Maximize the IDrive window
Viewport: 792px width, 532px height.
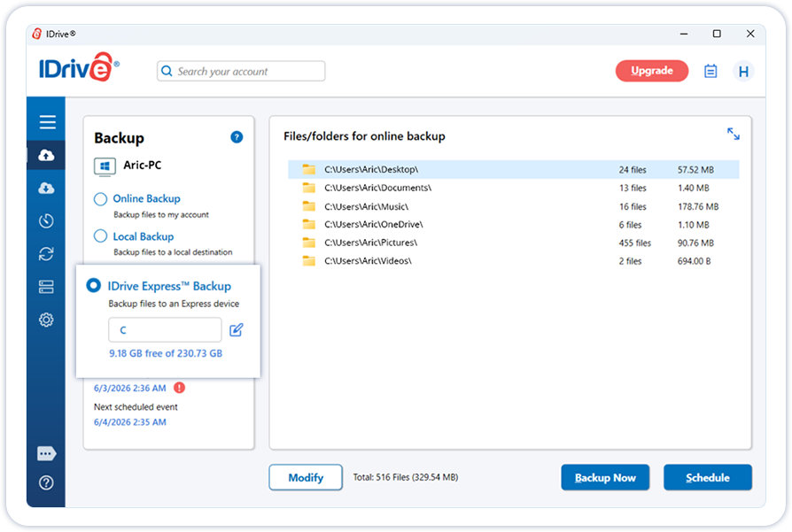tap(717, 34)
